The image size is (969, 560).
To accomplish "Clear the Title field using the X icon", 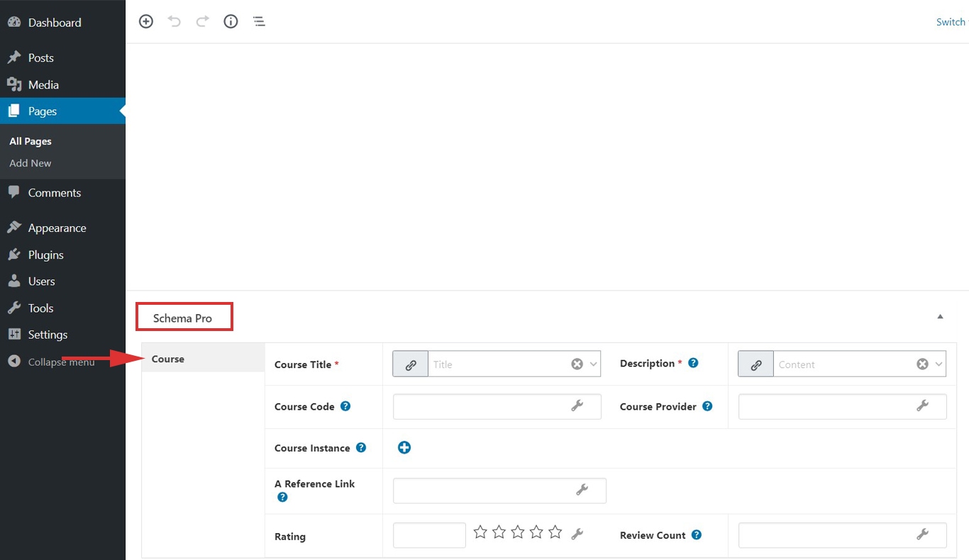I will tap(576, 364).
